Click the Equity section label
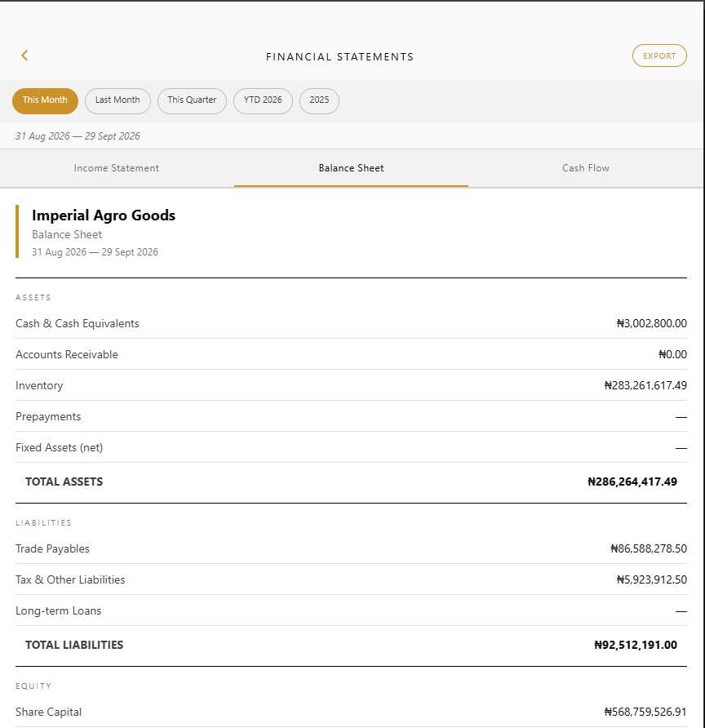The height and width of the screenshot is (728, 705). (x=33, y=686)
